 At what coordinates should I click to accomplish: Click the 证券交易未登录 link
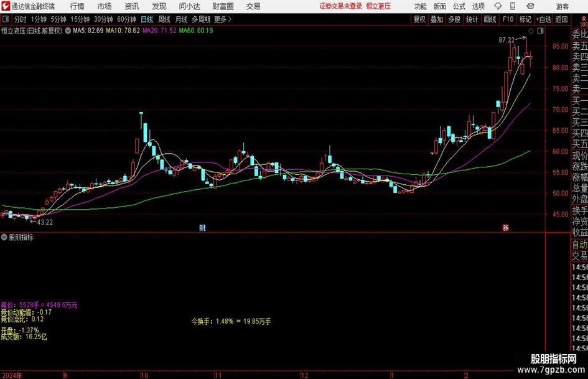(x=341, y=6)
